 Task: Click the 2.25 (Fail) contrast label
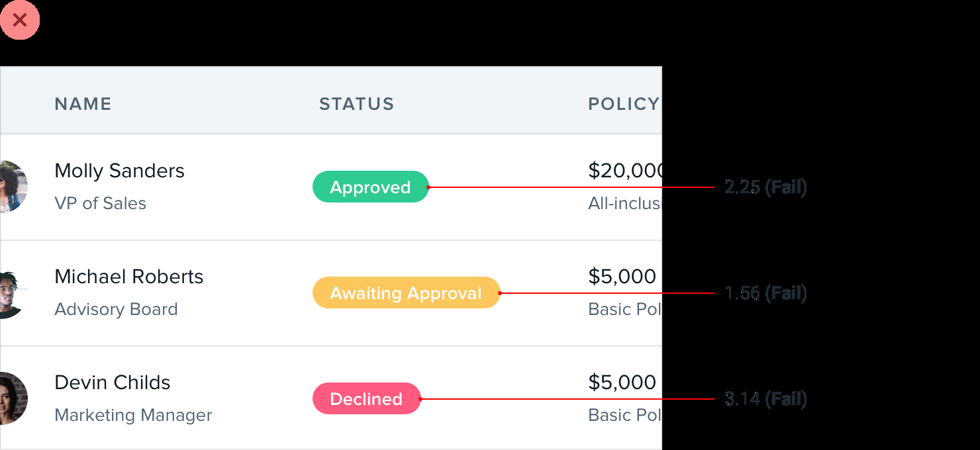[765, 187]
